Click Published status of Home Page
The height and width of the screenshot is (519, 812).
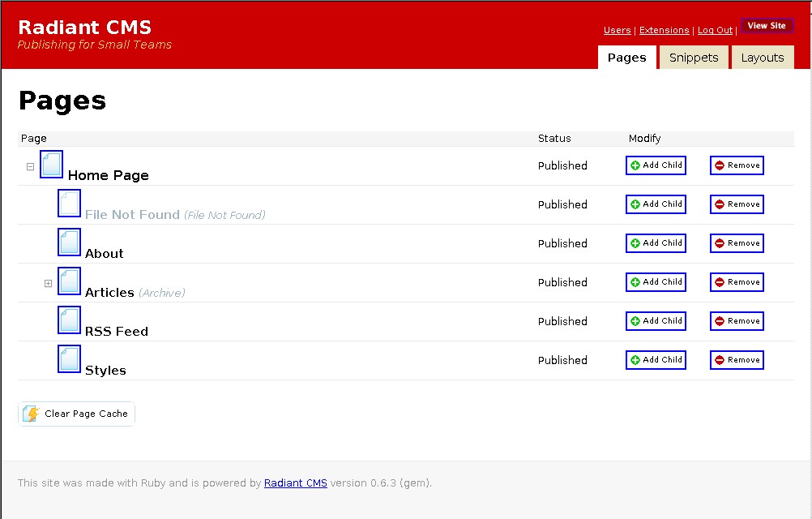pos(562,165)
